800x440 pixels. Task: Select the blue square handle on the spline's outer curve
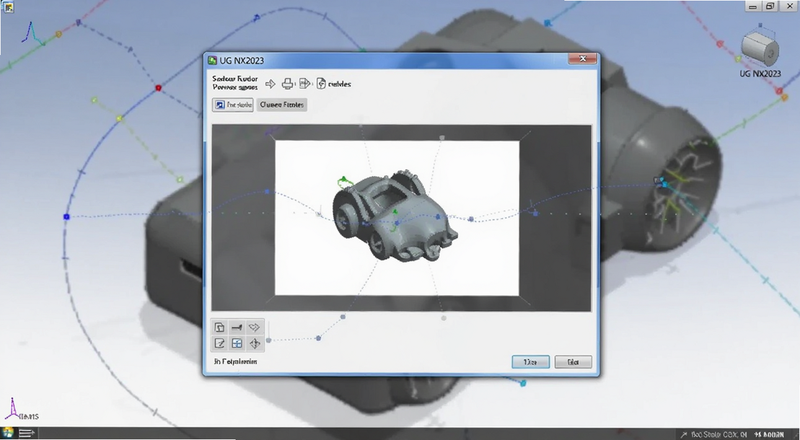pyautogui.click(x=66, y=217)
